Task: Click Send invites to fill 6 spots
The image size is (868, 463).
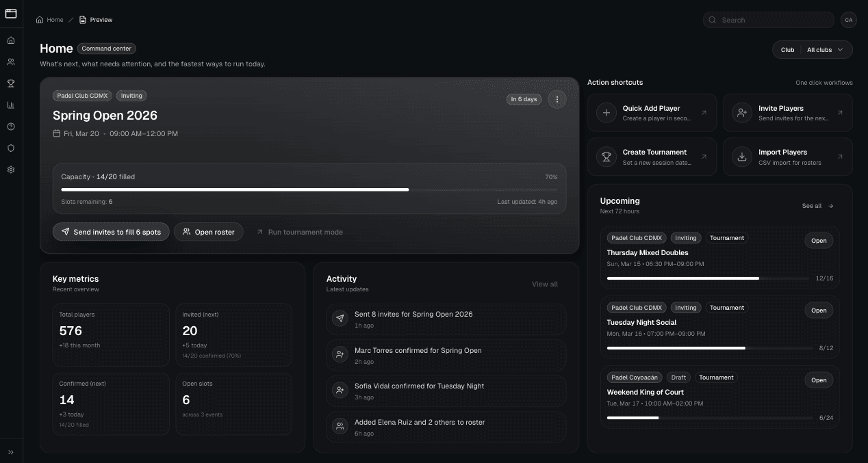Action: point(111,232)
